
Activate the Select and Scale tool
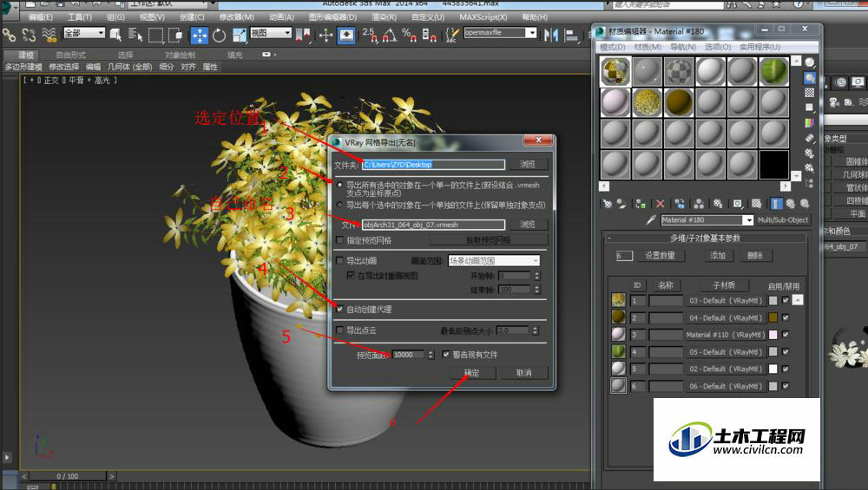[x=240, y=36]
